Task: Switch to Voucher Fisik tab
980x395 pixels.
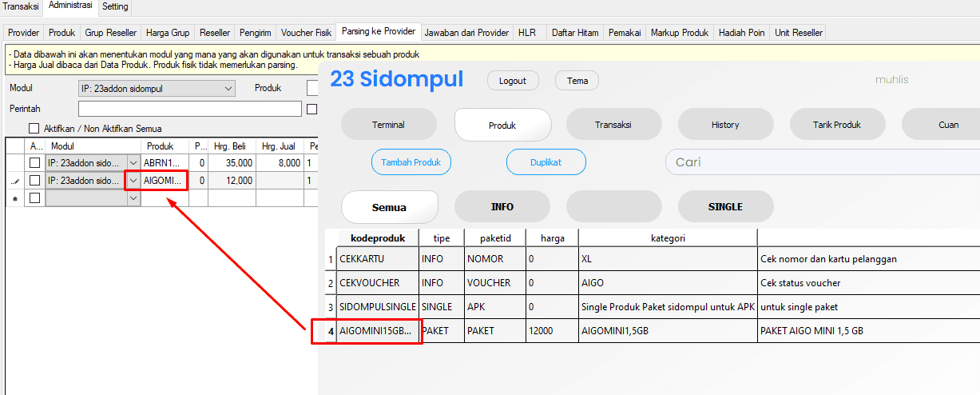Action: tap(307, 33)
